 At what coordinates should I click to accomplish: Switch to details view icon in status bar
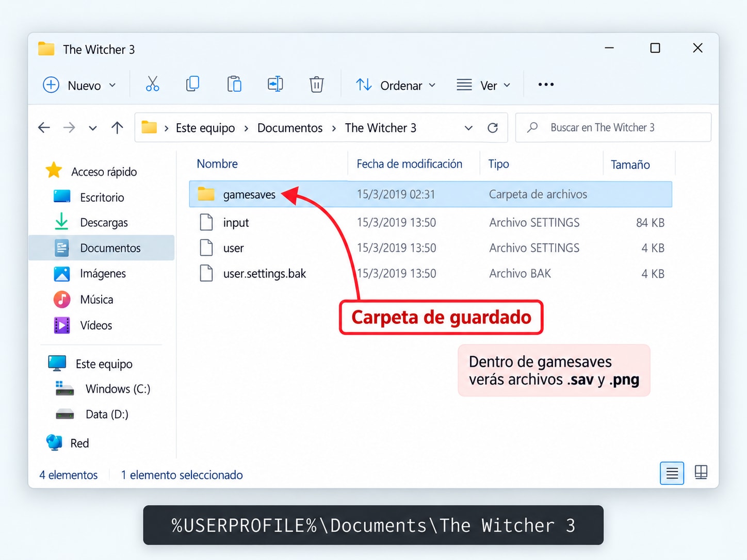pyautogui.click(x=672, y=473)
